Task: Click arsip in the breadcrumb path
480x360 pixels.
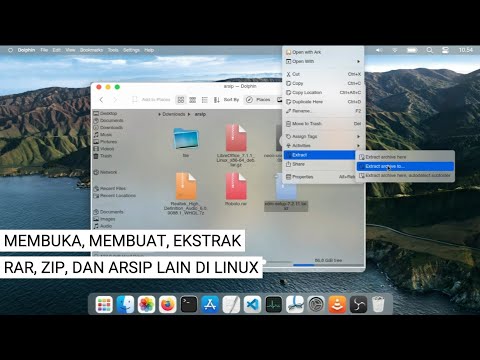Action: click(200, 114)
